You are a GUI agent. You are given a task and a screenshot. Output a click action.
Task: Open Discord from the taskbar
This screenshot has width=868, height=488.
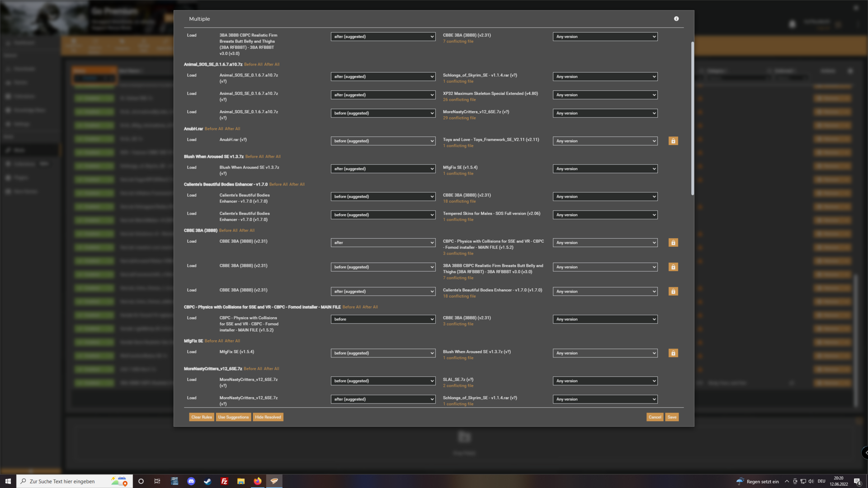coord(191,481)
